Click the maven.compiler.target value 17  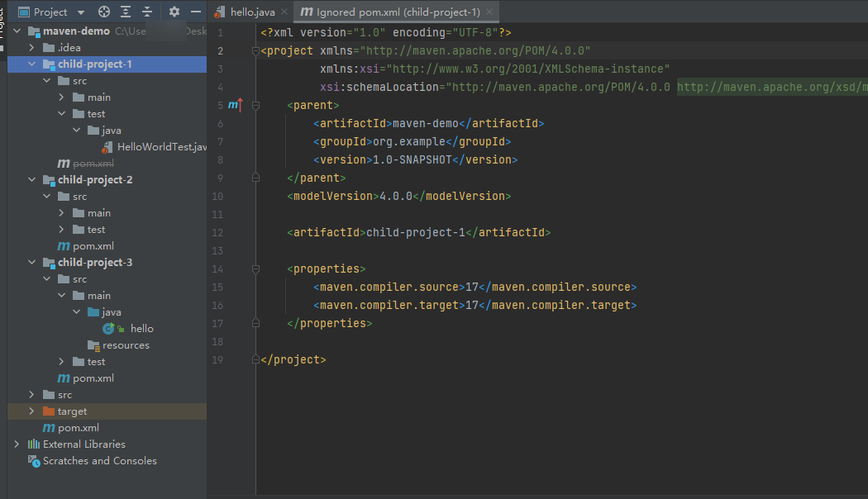coord(472,306)
